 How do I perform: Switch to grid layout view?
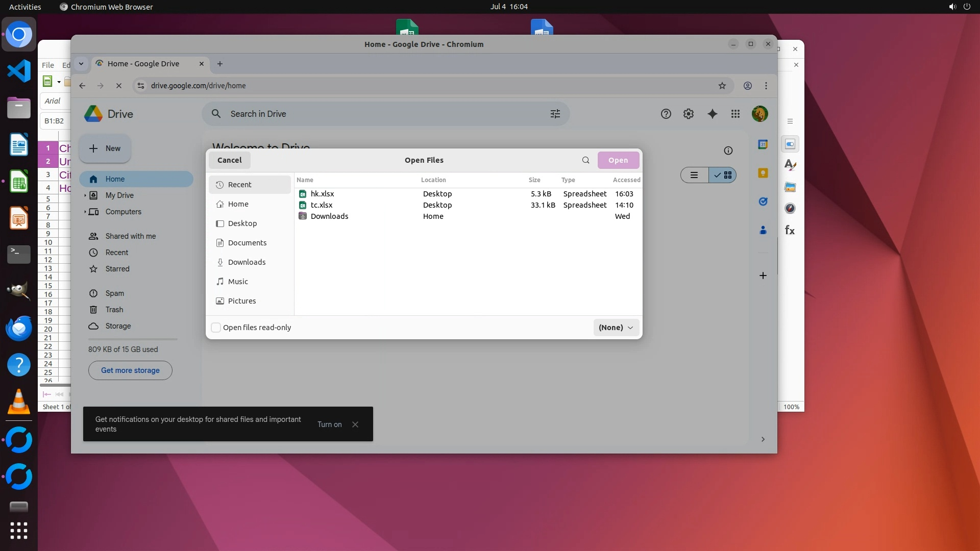(723, 175)
